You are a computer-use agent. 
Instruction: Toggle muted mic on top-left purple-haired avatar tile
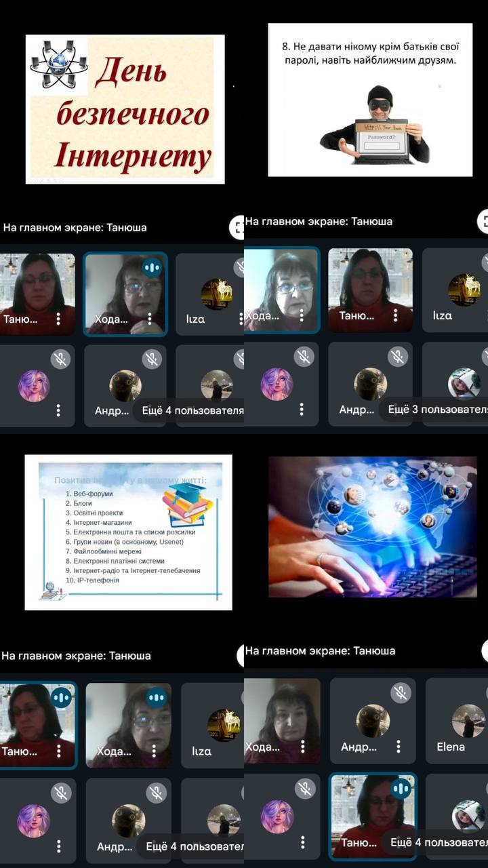coord(60,359)
